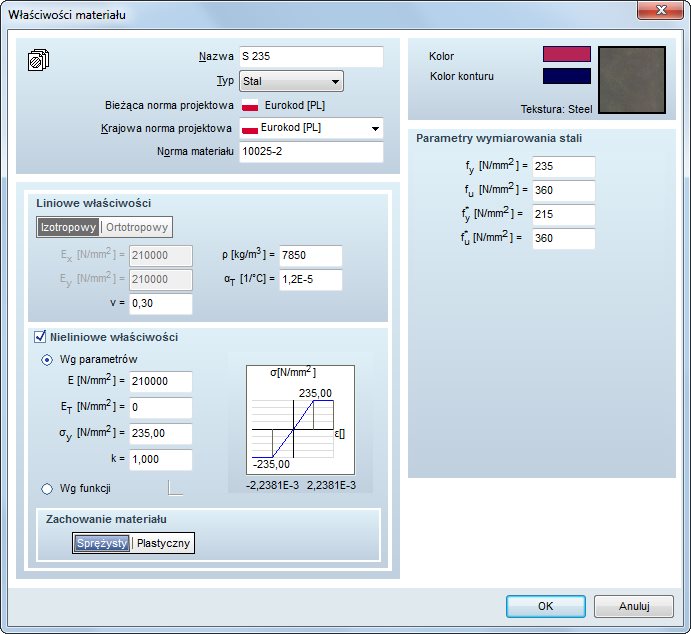691x634 pixels.
Task: Open the Kolor red color swatch
Action: tap(566, 55)
